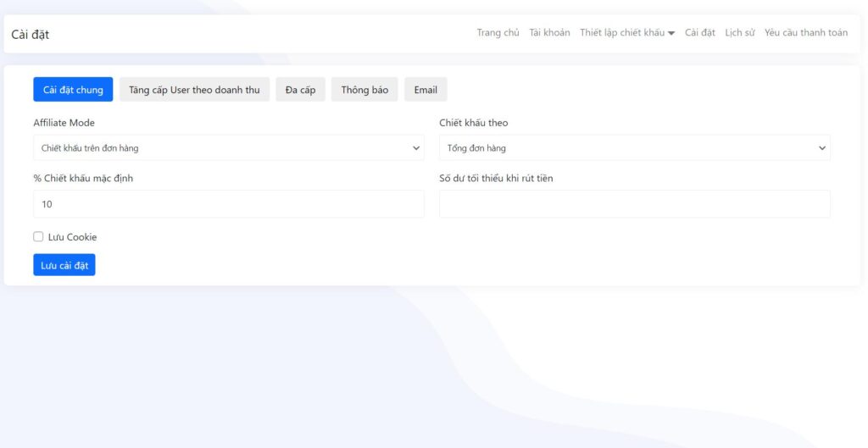
Task: Click the Cài đặt page title heading
Action: (x=31, y=35)
